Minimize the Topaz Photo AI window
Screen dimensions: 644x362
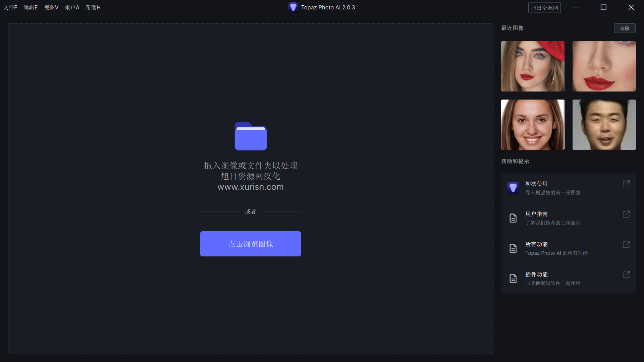pos(576,7)
